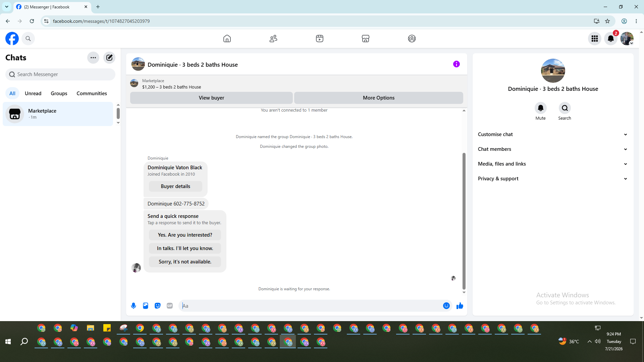
Task: Send a thumbs-up like
Action: tap(460, 306)
